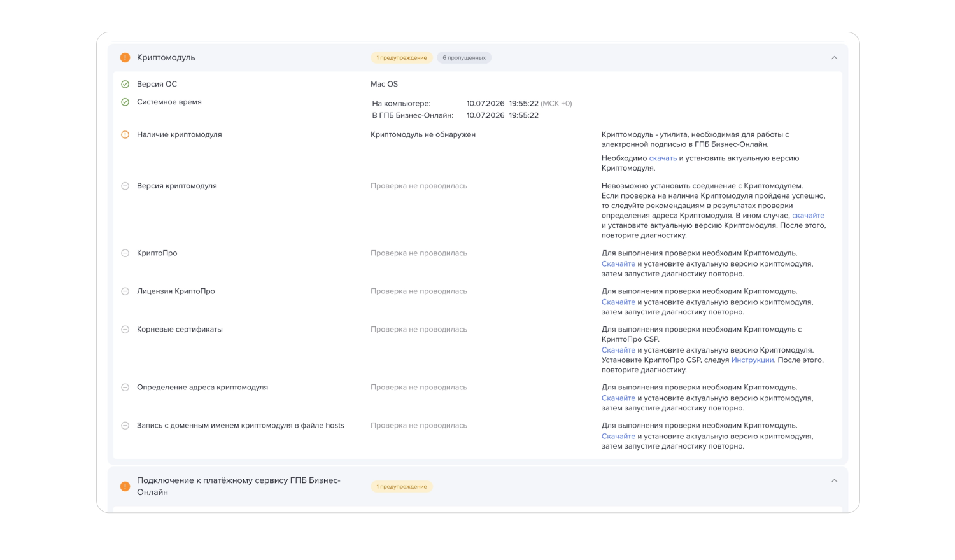The image size is (955, 560).
Task: Click skipped icon next to Версия криптомодуля
Action: pos(125,186)
